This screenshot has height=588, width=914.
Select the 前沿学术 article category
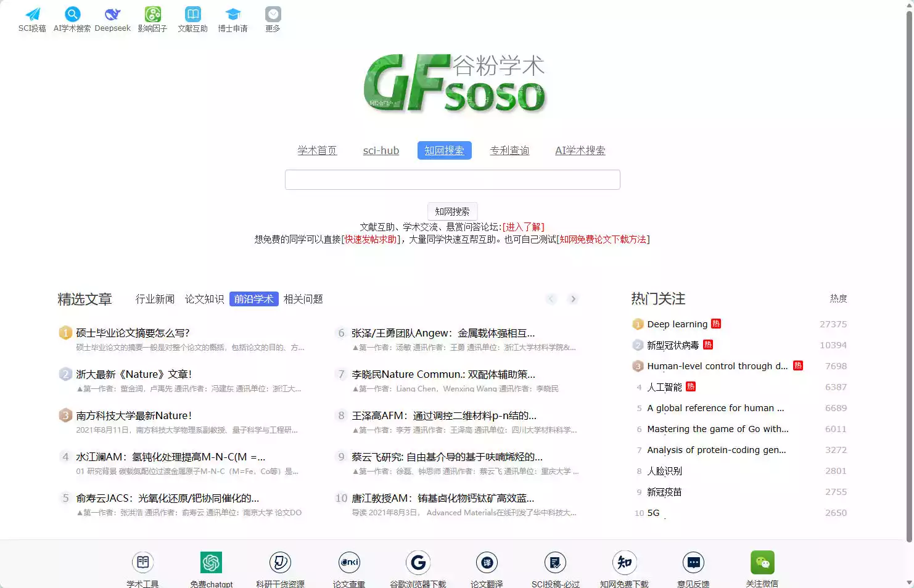tap(254, 299)
